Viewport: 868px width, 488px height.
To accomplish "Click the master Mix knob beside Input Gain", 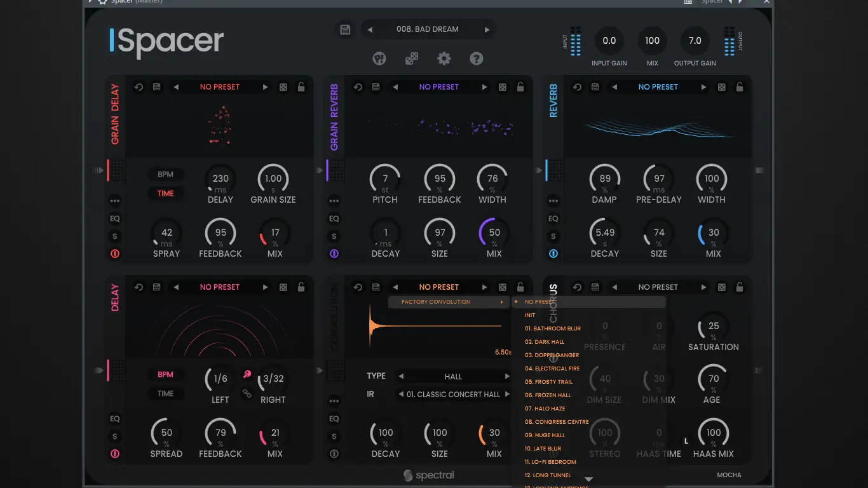I will pyautogui.click(x=653, y=41).
